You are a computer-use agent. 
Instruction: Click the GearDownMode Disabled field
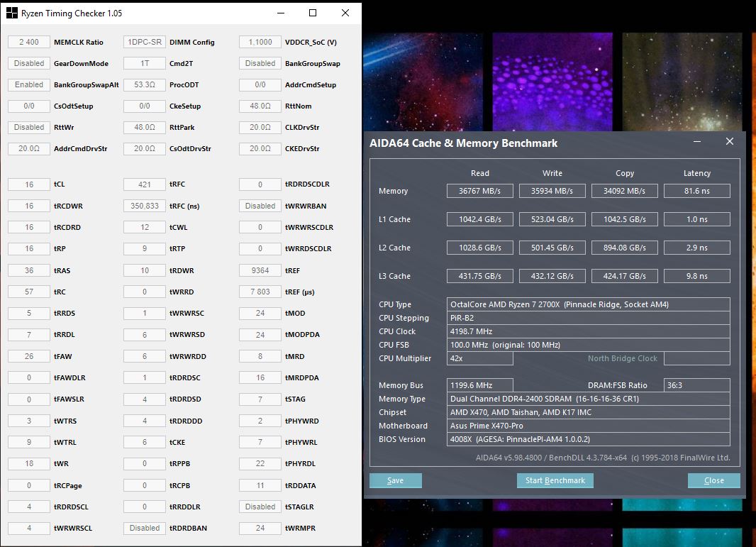coord(29,63)
